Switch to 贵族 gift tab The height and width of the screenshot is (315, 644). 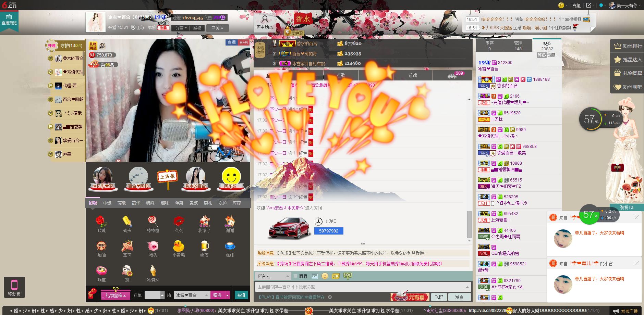tap(194, 203)
